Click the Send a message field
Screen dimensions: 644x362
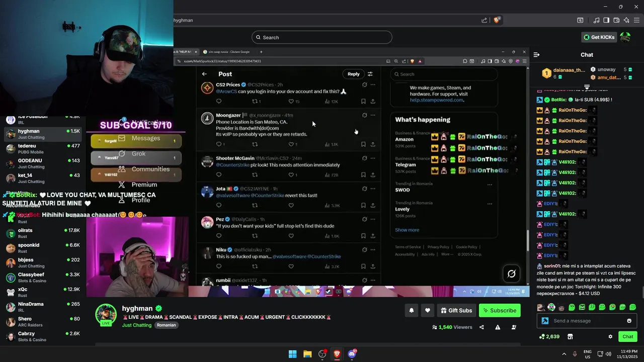pyautogui.click(x=587, y=321)
